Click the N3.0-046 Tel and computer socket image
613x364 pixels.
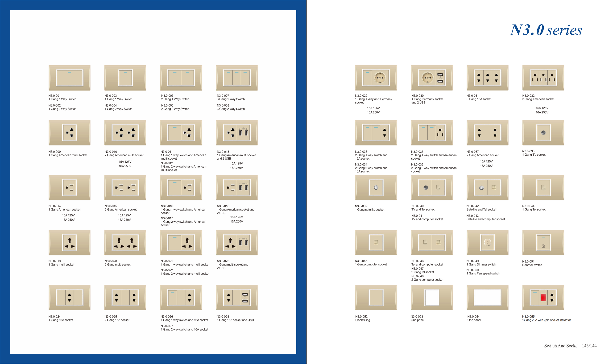tap(431, 243)
